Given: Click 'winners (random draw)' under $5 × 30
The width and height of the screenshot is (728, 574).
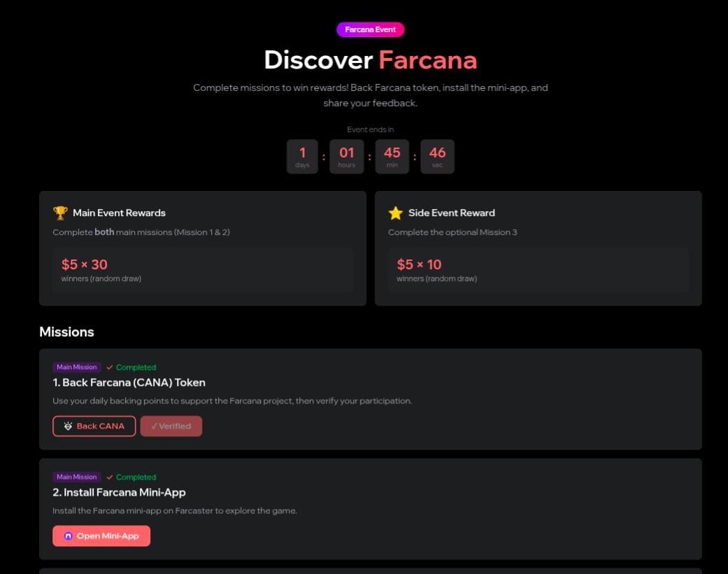Looking at the screenshot, I should pyautogui.click(x=101, y=279).
